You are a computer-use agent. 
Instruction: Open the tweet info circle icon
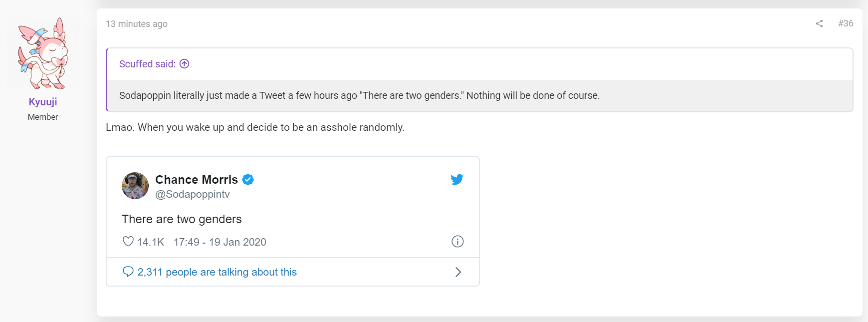click(457, 242)
